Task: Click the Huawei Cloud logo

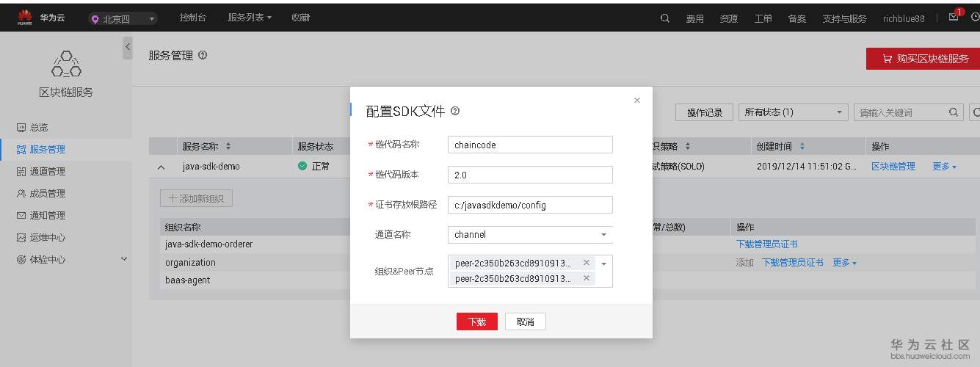Action: point(41,18)
